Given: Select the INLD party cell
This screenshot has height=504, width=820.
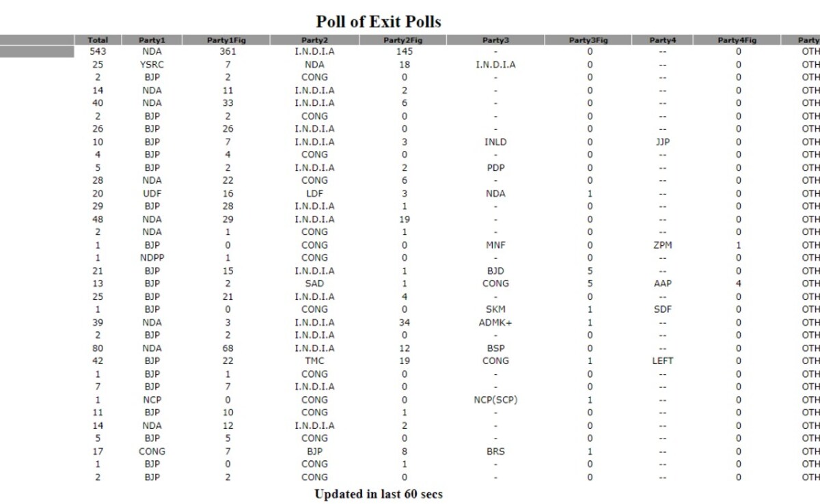Looking at the screenshot, I should pos(495,142).
